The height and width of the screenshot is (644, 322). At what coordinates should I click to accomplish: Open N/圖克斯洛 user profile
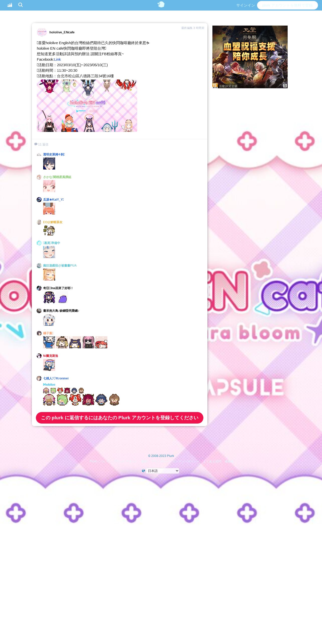[x=51, y=356]
